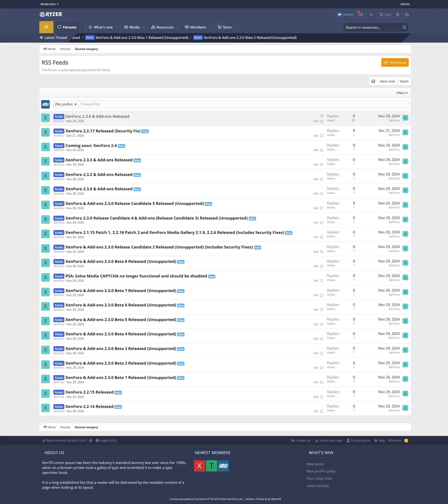Click the Thread title input field

click(244, 104)
